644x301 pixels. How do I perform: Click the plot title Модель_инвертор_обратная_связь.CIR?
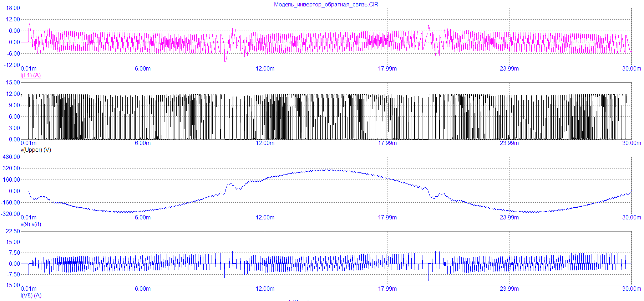click(326, 5)
